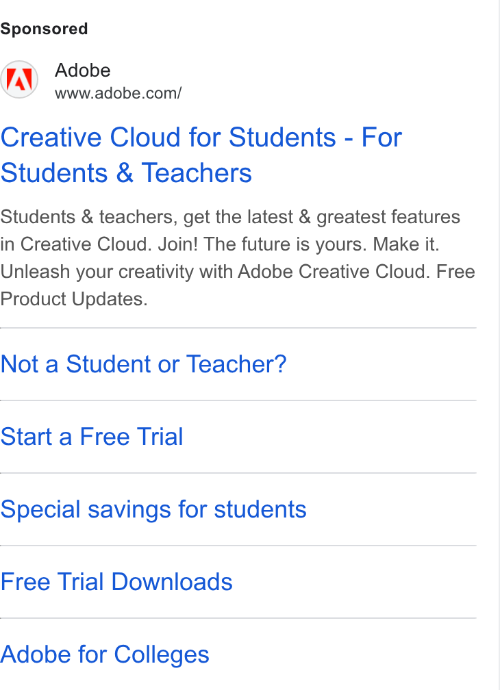Click the ad description paragraph text
Viewport: 500px width, 690px height.
pos(238,258)
